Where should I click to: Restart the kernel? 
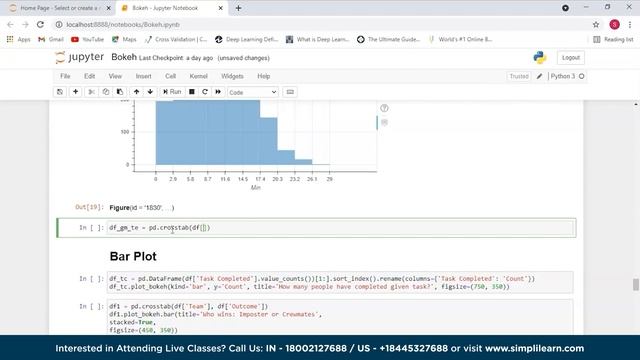205,92
